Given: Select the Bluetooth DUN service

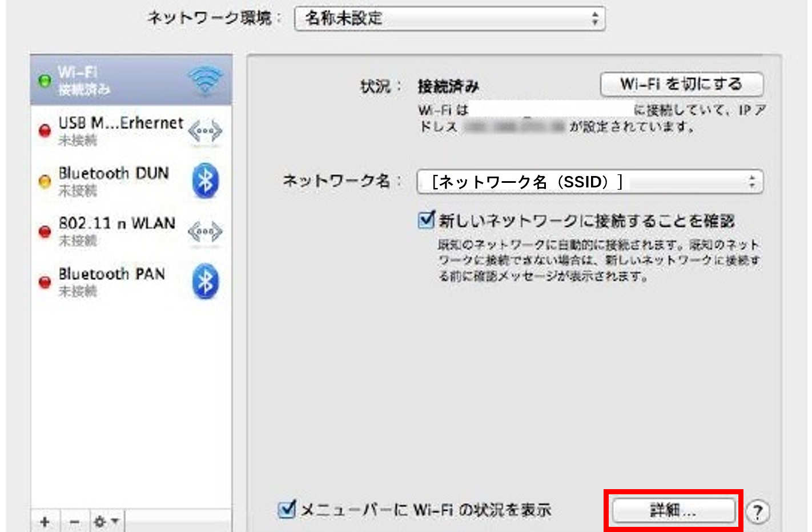Looking at the screenshot, I should (131, 181).
